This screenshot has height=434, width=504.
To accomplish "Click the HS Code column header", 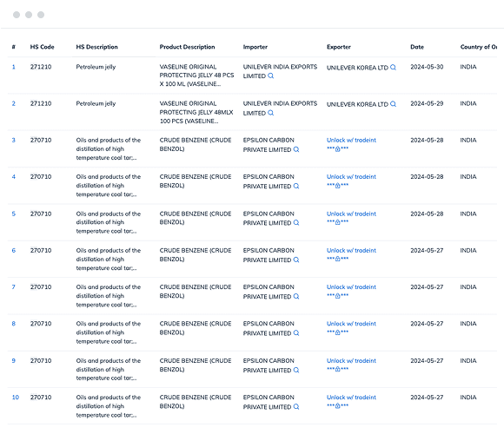I will 42,47.
